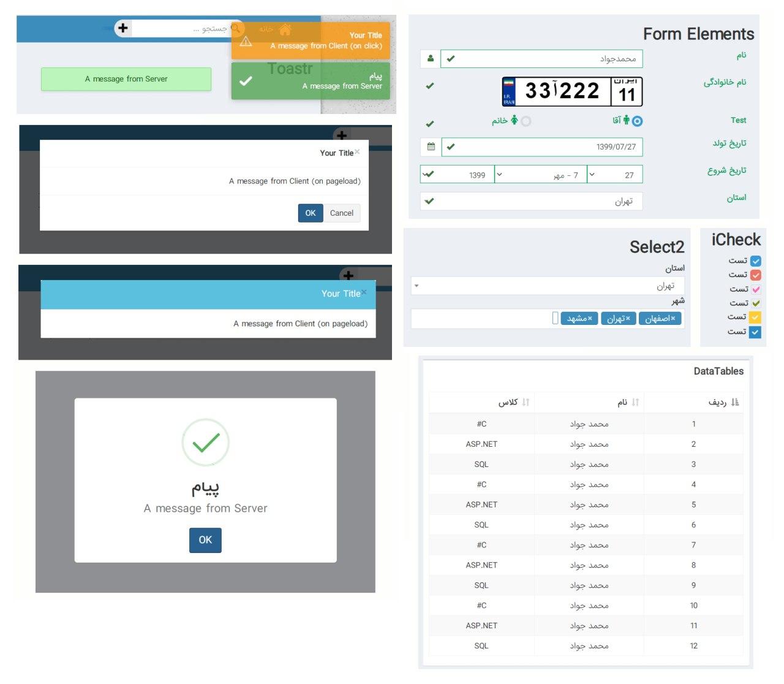Remove the مشهد tag from city selection
This screenshot has width=784, height=684.
click(x=590, y=318)
